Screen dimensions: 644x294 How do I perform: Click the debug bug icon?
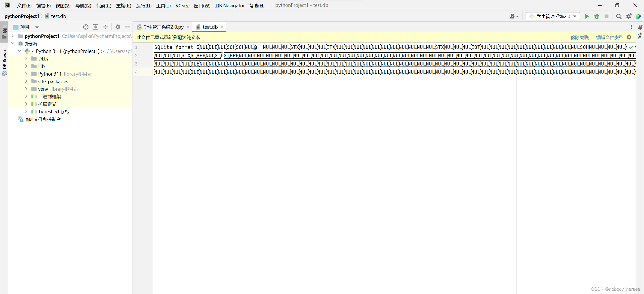tap(597, 16)
